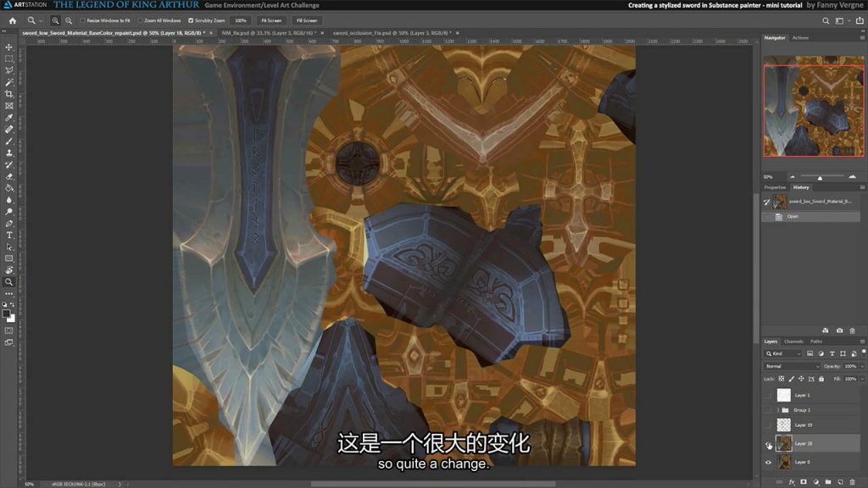Lock all with padlock icon
Screen dimensions: 868x488
tap(821, 379)
